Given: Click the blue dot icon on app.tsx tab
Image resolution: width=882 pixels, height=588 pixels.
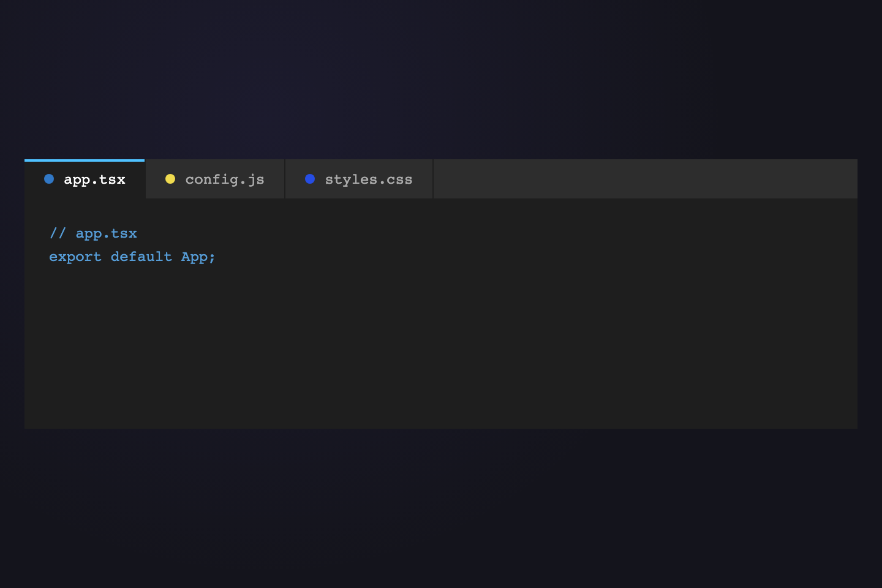Looking at the screenshot, I should pyautogui.click(x=49, y=179).
